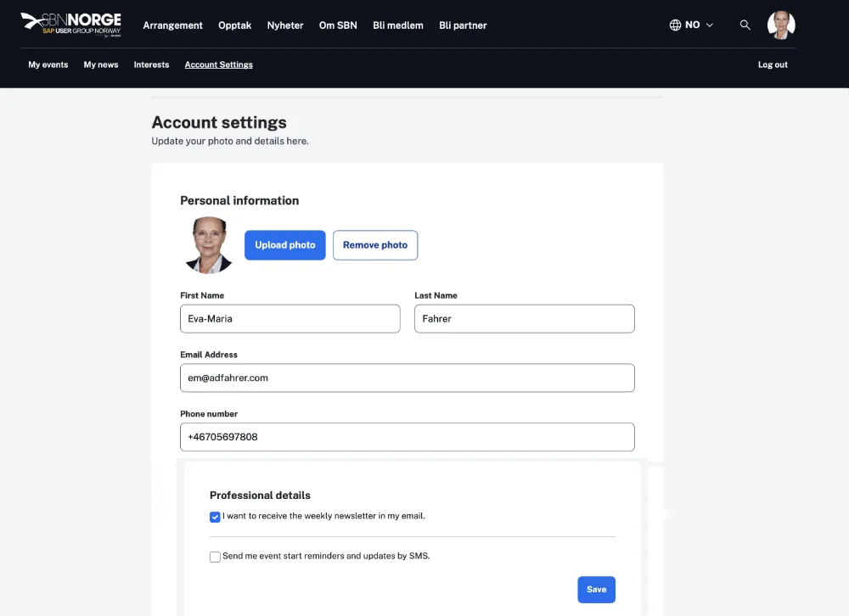Click the Bli partner link

(x=463, y=25)
